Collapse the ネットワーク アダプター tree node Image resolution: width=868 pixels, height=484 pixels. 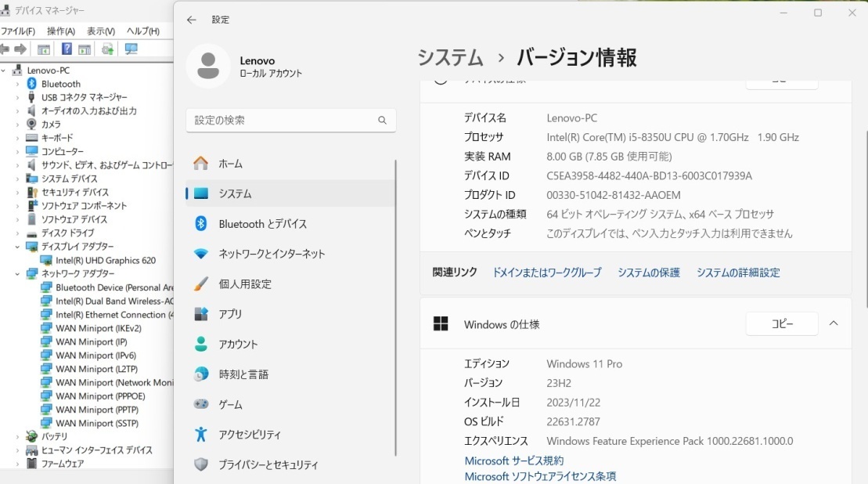[x=17, y=273]
